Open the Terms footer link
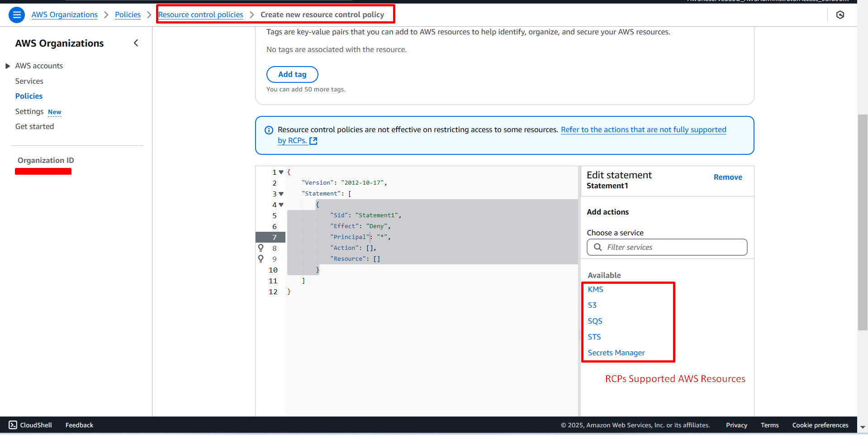The width and height of the screenshot is (868, 435). [x=769, y=425]
